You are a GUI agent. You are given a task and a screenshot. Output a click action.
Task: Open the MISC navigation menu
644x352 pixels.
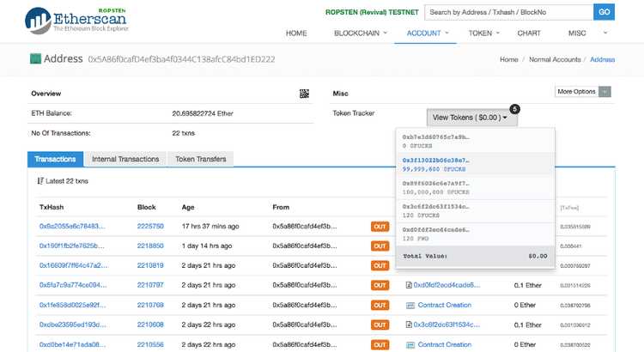tap(581, 33)
